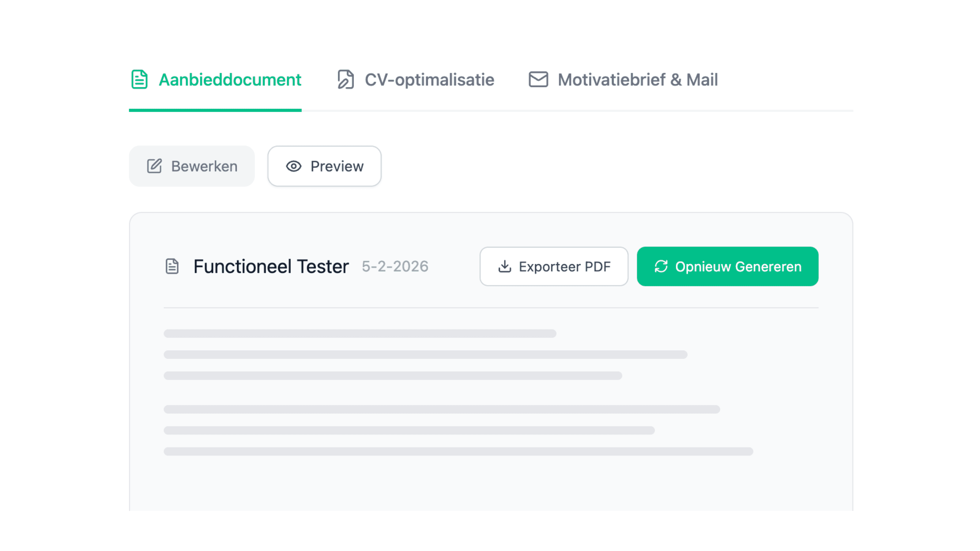Export the document as PDF
The image size is (980, 551).
(553, 267)
